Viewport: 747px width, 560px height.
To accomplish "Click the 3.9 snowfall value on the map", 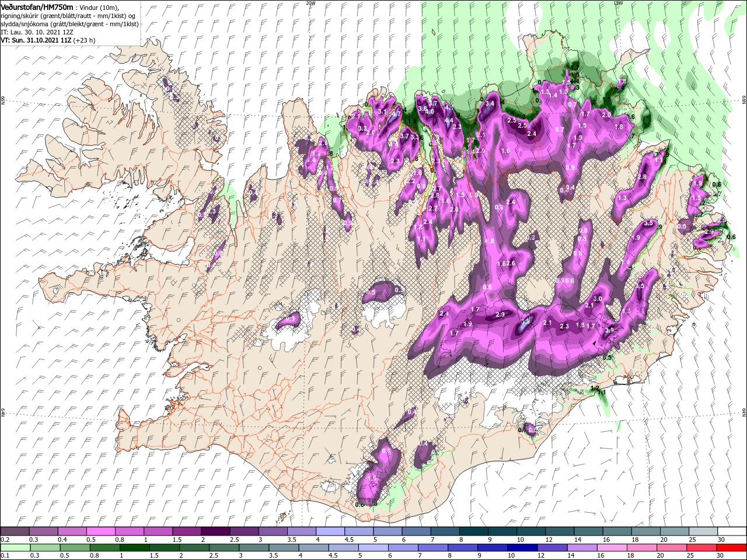I will pyautogui.click(x=609, y=330).
